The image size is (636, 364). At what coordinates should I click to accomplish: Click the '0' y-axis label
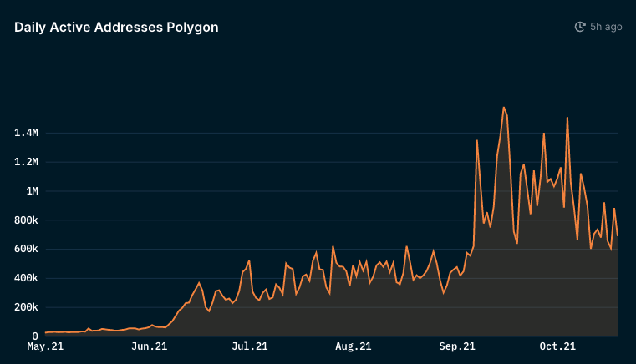[35, 336]
